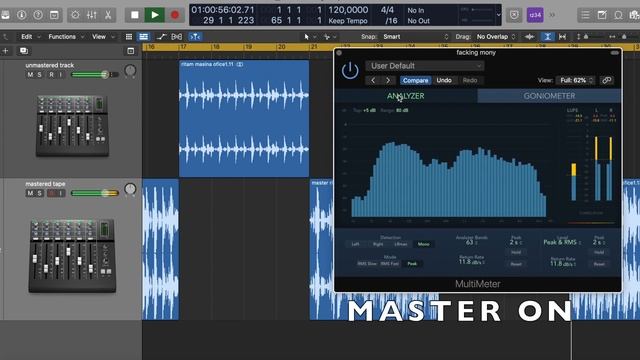Screen dimensions: 640x360
Task: Toggle the highlighted vertical auto zoom icon
Action: click(x=547, y=37)
